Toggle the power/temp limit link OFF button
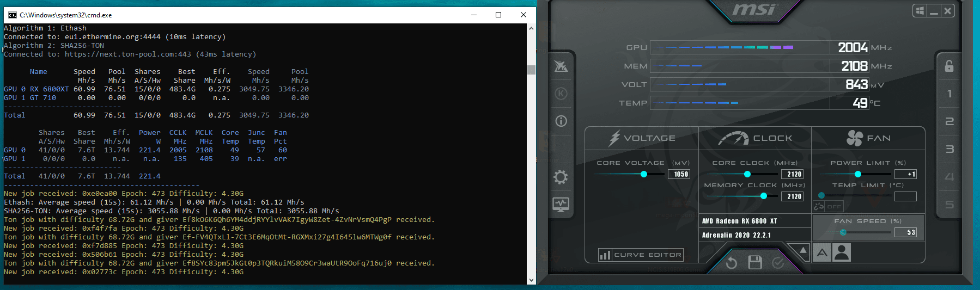This screenshot has height=290, width=980. [828, 206]
